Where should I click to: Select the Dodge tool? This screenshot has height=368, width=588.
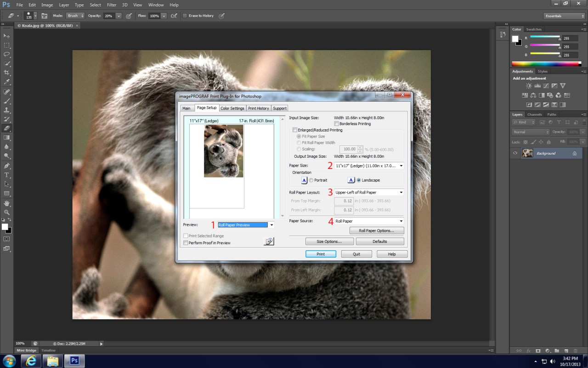click(7, 156)
